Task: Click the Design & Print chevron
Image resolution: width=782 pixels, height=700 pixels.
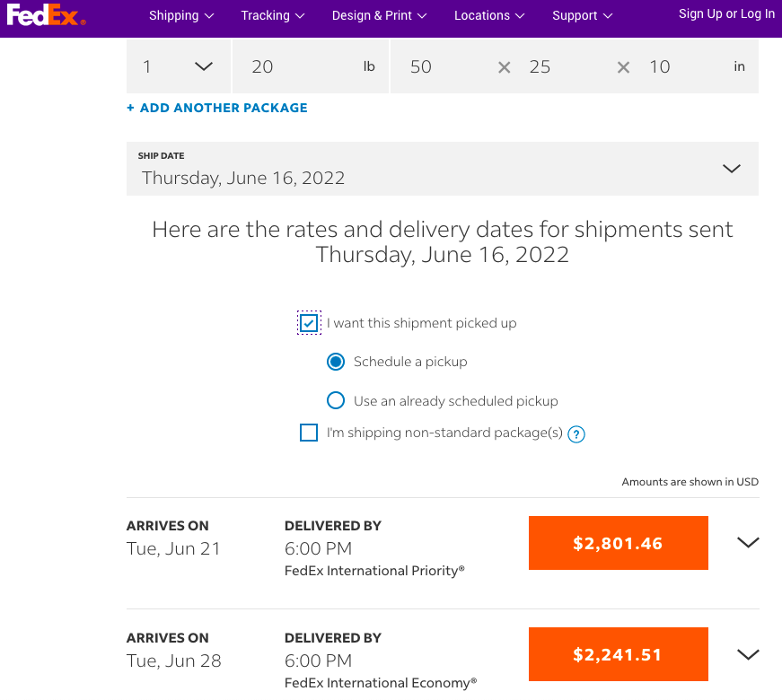Action: click(x=422, y=16)
